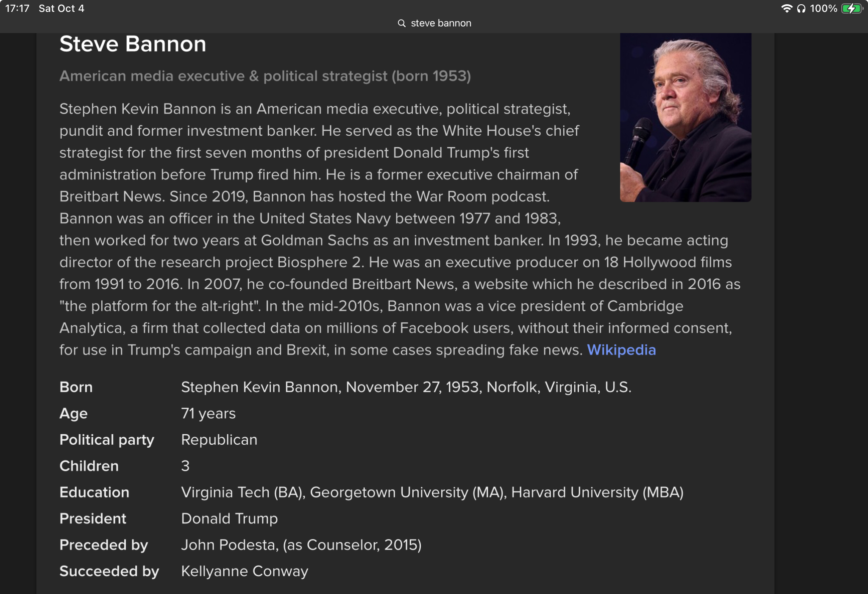Tap the clock time in status bar
The height and width of the screenshot is (594, 868).
coord(17,8)
